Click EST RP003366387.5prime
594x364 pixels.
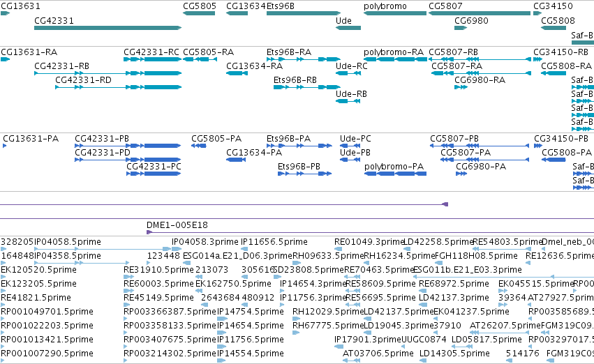(x=170, y=312)
